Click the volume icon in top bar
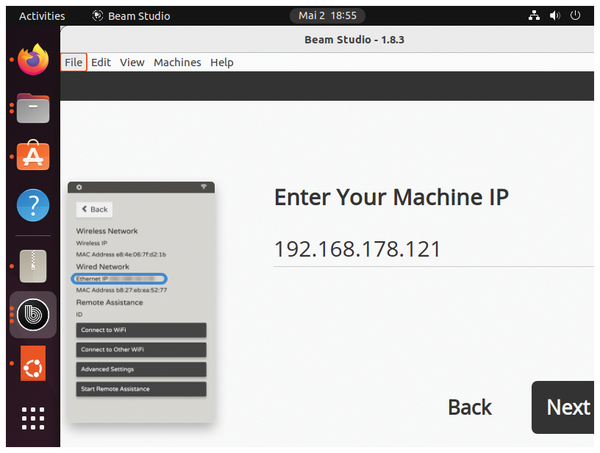 point(555,16)
